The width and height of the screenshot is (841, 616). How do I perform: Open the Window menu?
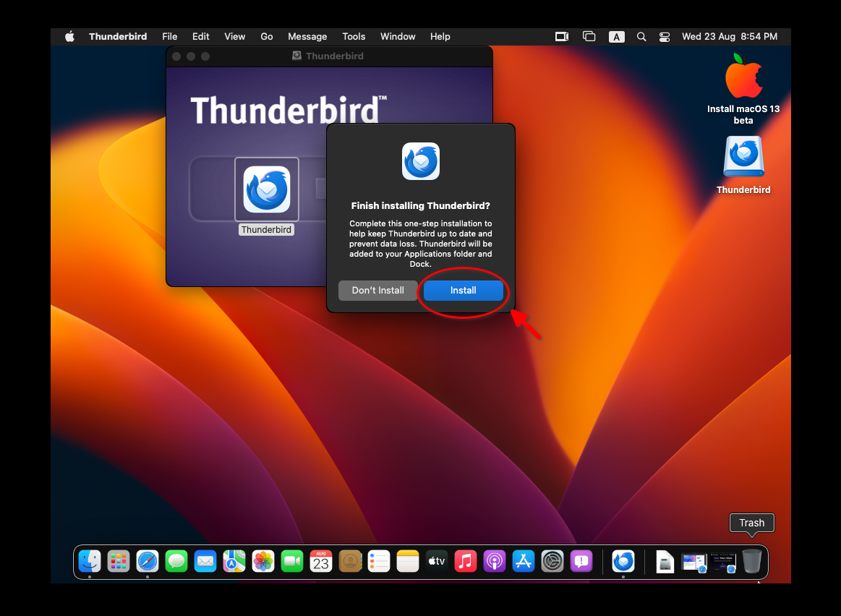398,36
